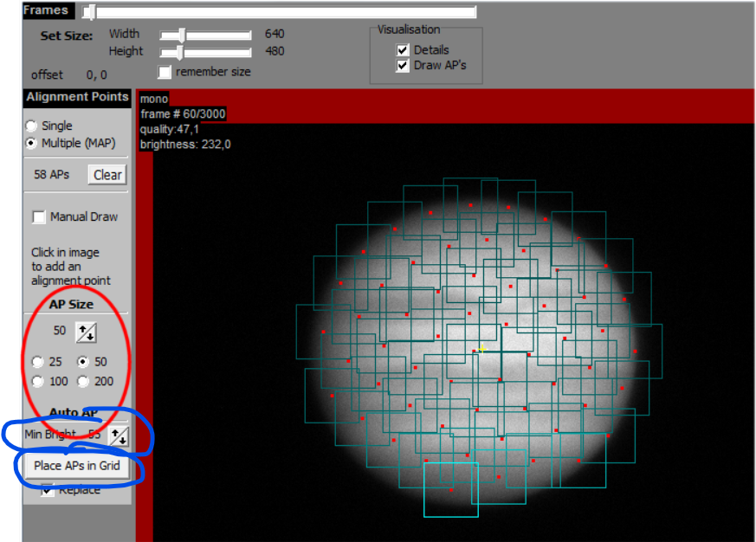The image size is (756, 542).
Task: Choose AP size 25
Action: [x=37, y=362]
